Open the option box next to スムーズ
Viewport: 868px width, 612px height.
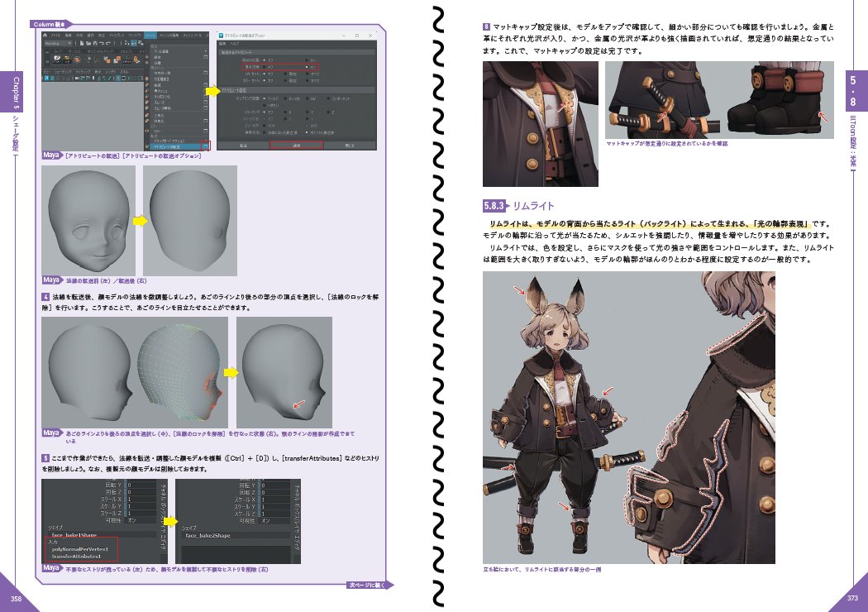coord(205,102)
